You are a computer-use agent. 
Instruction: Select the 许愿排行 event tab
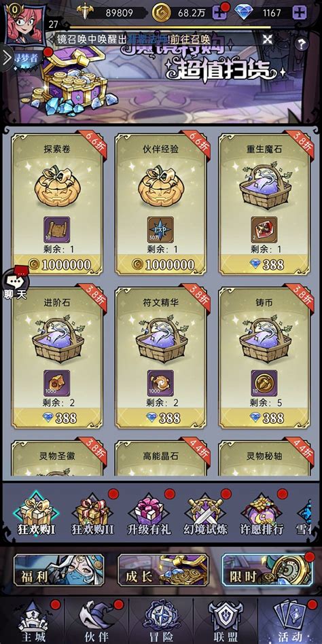[x=262, y=515]
